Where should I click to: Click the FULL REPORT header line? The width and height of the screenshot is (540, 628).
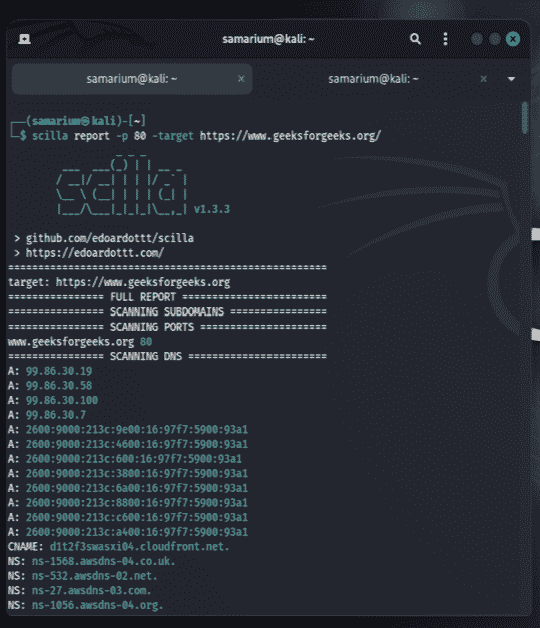[x=167, y=297]
